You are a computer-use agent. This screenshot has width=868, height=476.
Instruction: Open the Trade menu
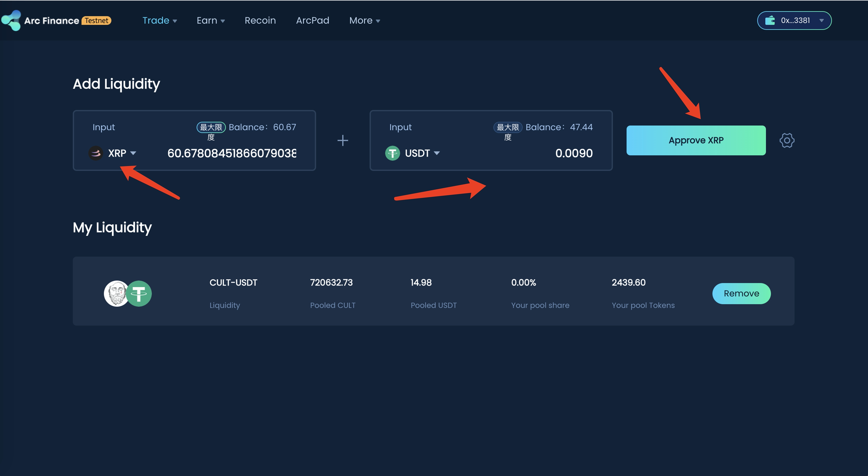pos(159,21)
